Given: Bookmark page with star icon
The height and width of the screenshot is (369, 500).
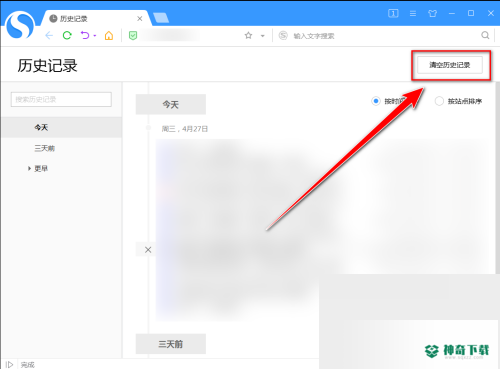Looking at the screenshot, I should [248, 35].
